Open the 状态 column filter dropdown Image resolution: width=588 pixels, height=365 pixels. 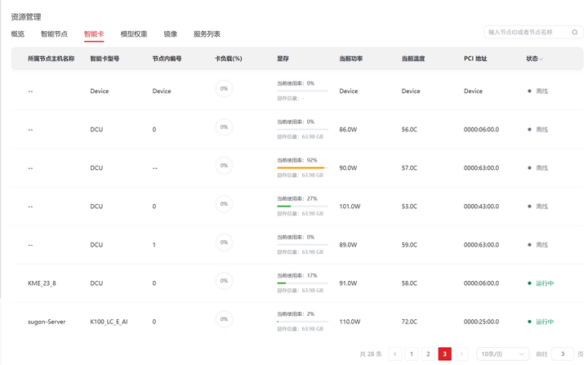click(x=541, y=59)
